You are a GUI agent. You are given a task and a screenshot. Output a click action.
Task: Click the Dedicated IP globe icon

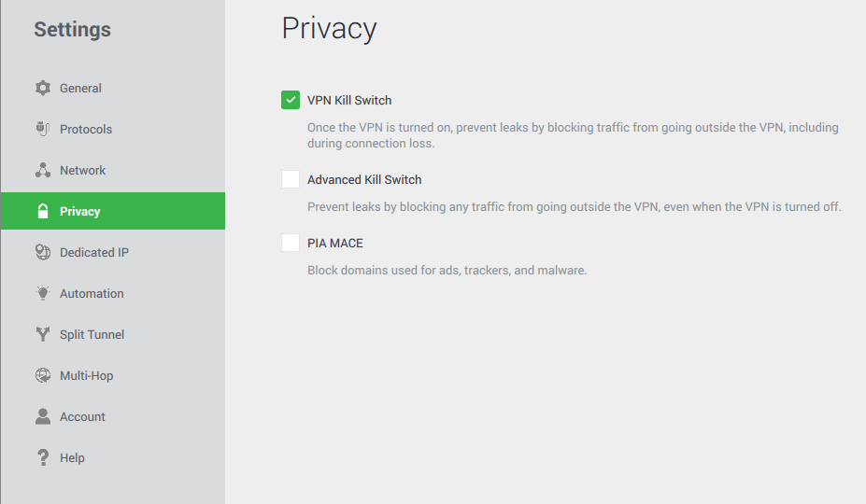click(43, 252)
